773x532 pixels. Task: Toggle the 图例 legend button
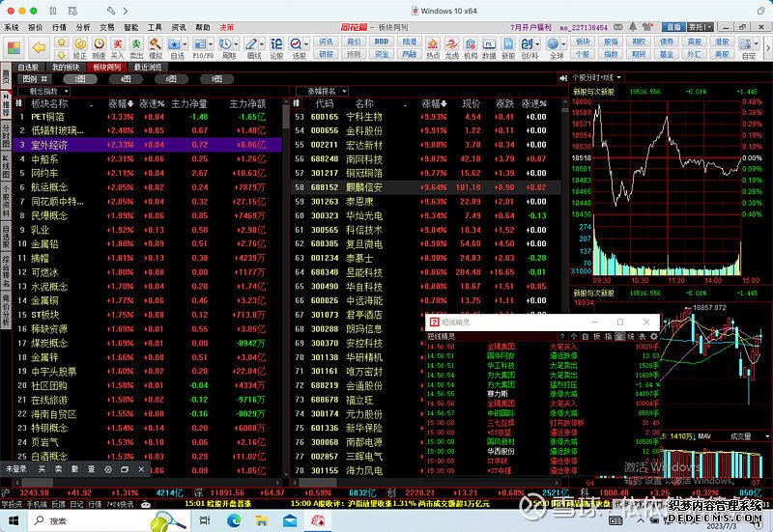tap(34, 79)
